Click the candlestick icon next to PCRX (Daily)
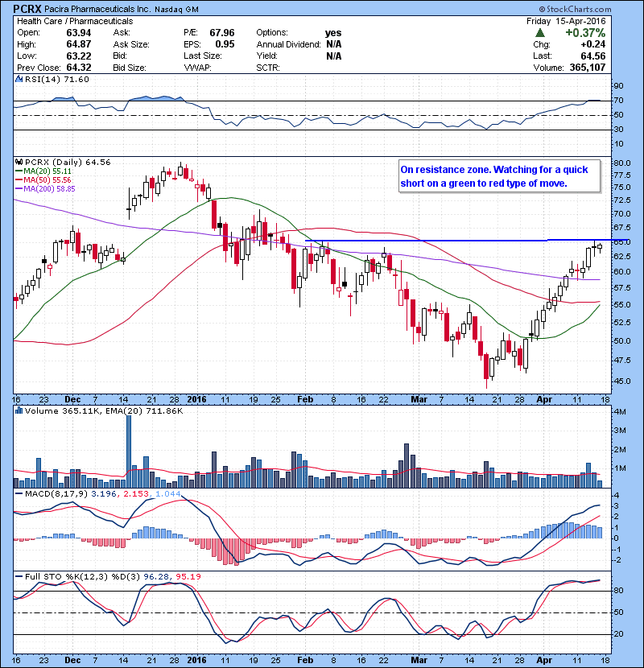 [19, 163]
